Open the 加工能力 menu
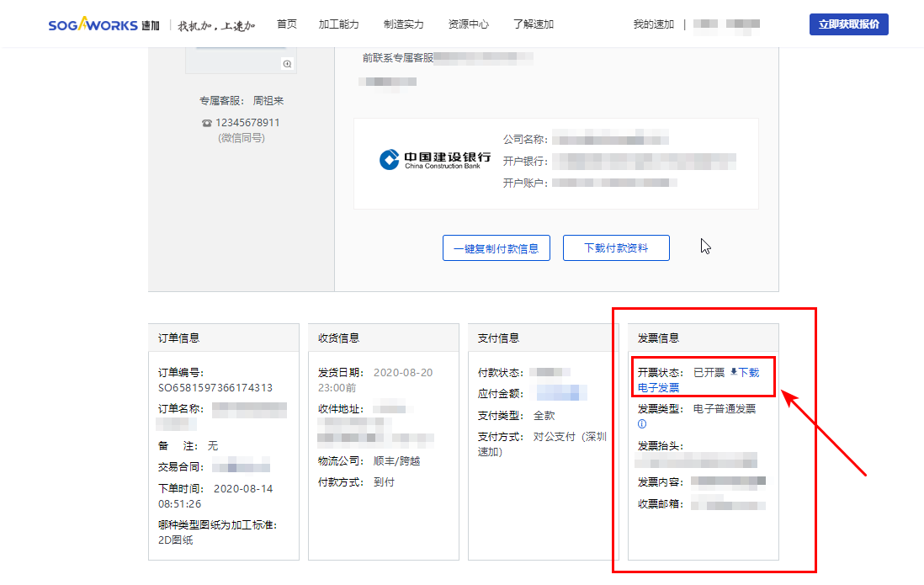Image resolution: width=924 pixels, height=585 pixels. point(338,24)
